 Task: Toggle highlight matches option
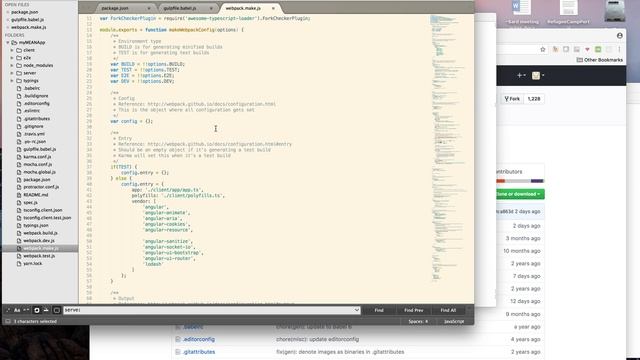click(57, 310)
